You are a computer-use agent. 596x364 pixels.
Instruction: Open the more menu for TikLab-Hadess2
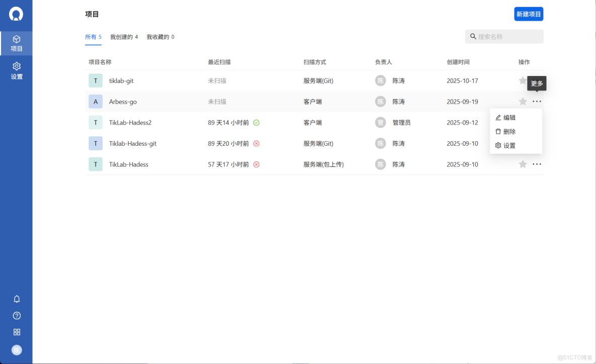[x=537, y=122]
